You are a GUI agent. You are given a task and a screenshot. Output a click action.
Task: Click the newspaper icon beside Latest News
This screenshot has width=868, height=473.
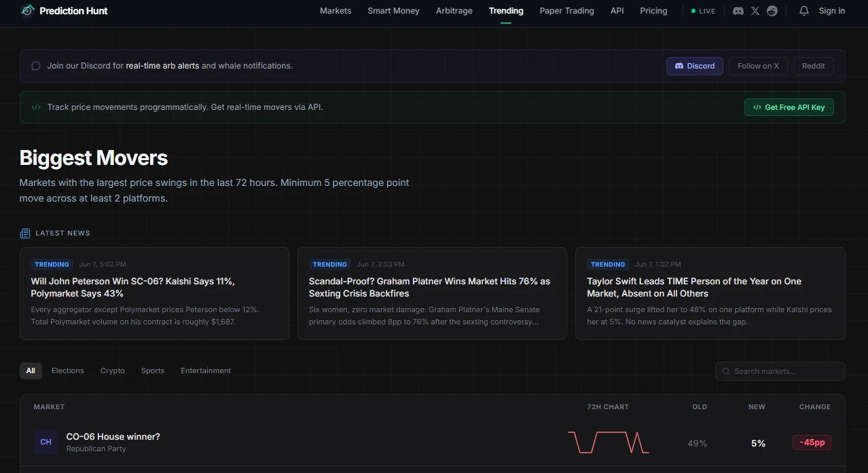[x=25, y=233]
